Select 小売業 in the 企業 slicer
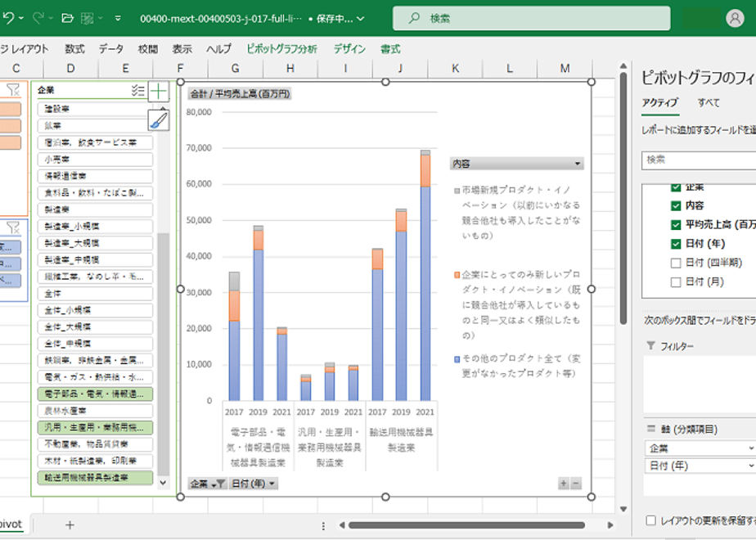Image resolution: width=756 pixels, height=540 pixels. point(95,159)
